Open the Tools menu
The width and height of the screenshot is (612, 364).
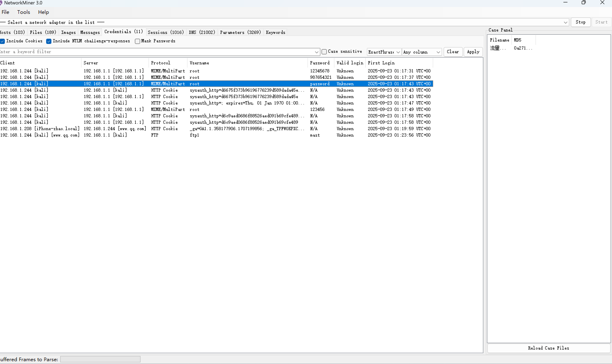[23, 12]
